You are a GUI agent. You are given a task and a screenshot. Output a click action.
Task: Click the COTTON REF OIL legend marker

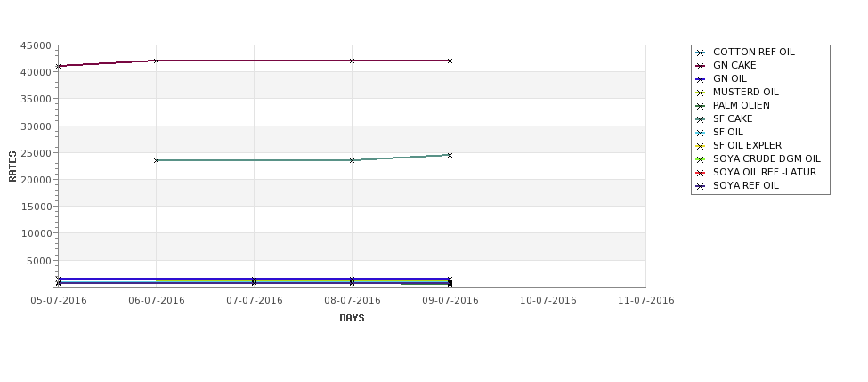pos(701,53)
